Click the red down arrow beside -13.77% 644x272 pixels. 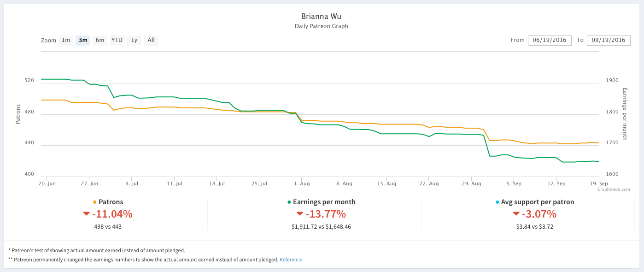[299, 214]
